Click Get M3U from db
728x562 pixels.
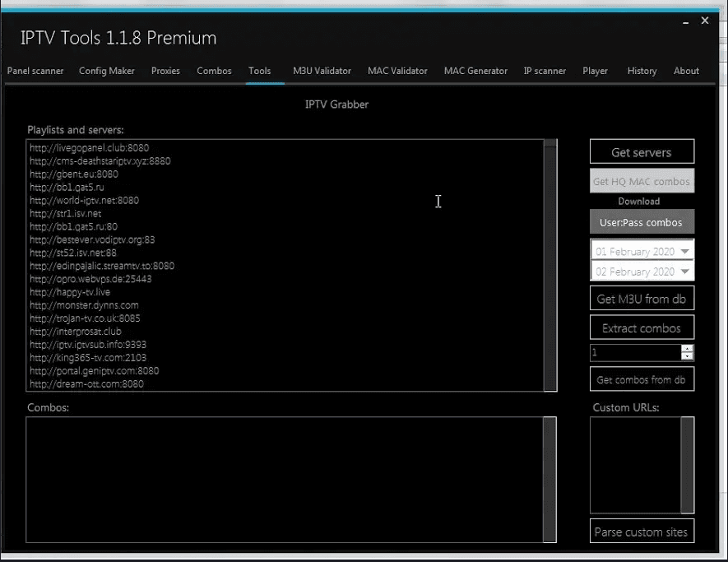point(642,298)
